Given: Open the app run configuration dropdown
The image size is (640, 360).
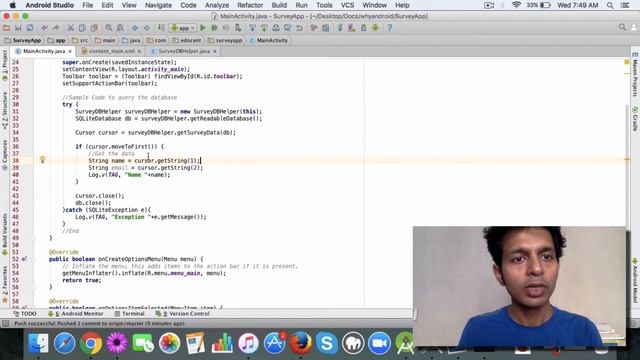Looking at the screenshot, I should pyautogui.click(x=183, y=28).
